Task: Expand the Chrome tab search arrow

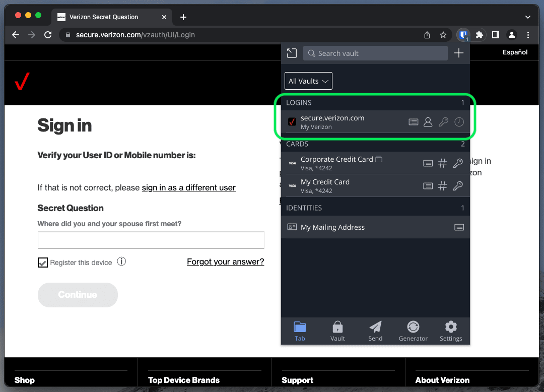Action: point(528,17)
